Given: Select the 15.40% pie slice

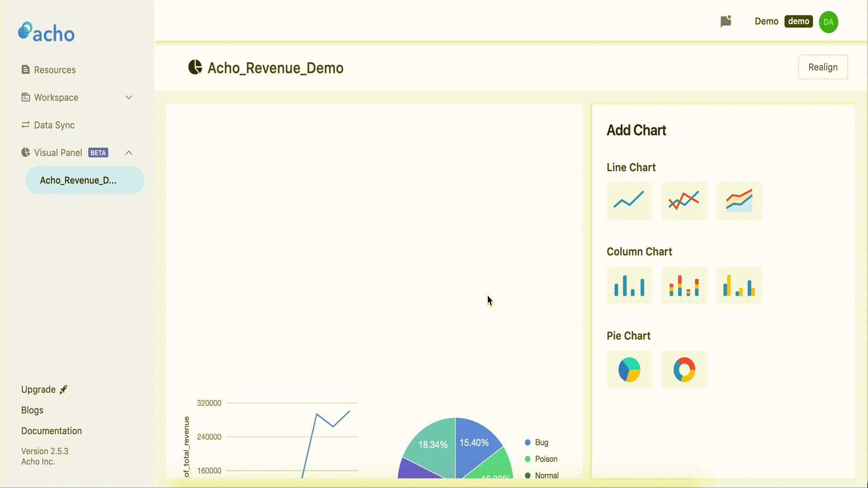Looking at the screenshot, I should [x=474, y=443].
